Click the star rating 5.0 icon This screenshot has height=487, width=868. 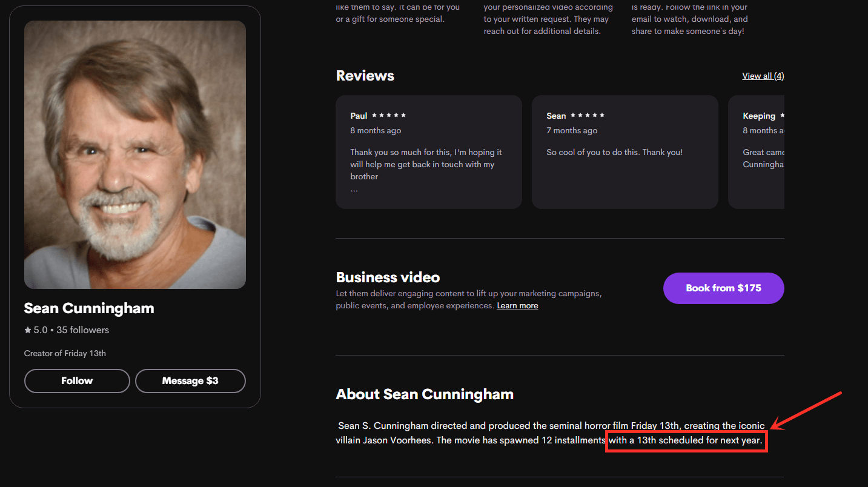[x=28, y=330]
